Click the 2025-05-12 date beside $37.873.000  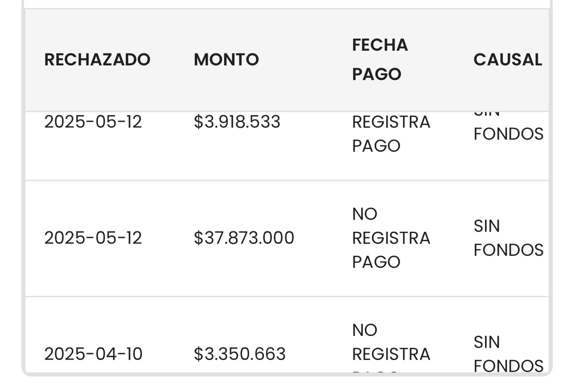pos(93,238)
